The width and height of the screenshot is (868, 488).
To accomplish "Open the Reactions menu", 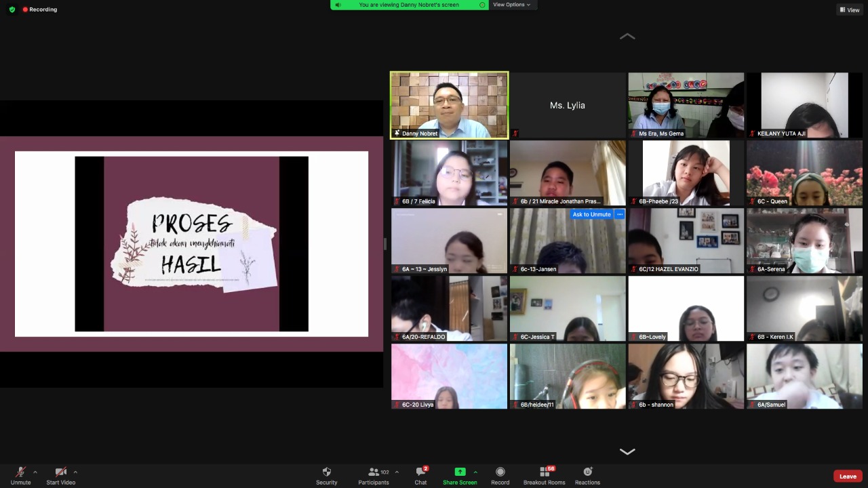I will tap(587, 472).
